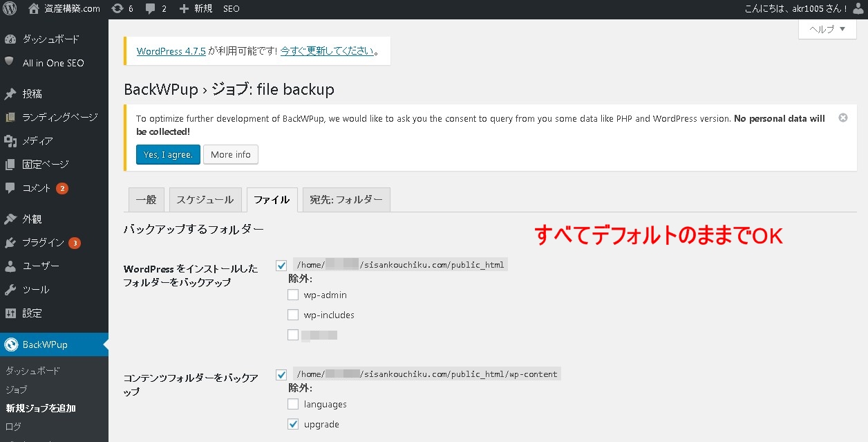Screen dimensions: 868x442
Task: Click the updates icon showing 6
Action: (x=117, y=9)
